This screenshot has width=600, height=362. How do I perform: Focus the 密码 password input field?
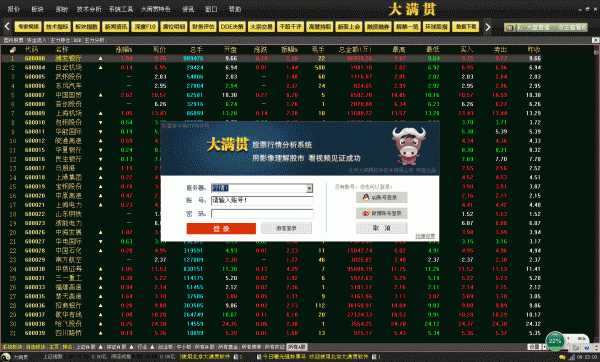click(x=262, y=214)
